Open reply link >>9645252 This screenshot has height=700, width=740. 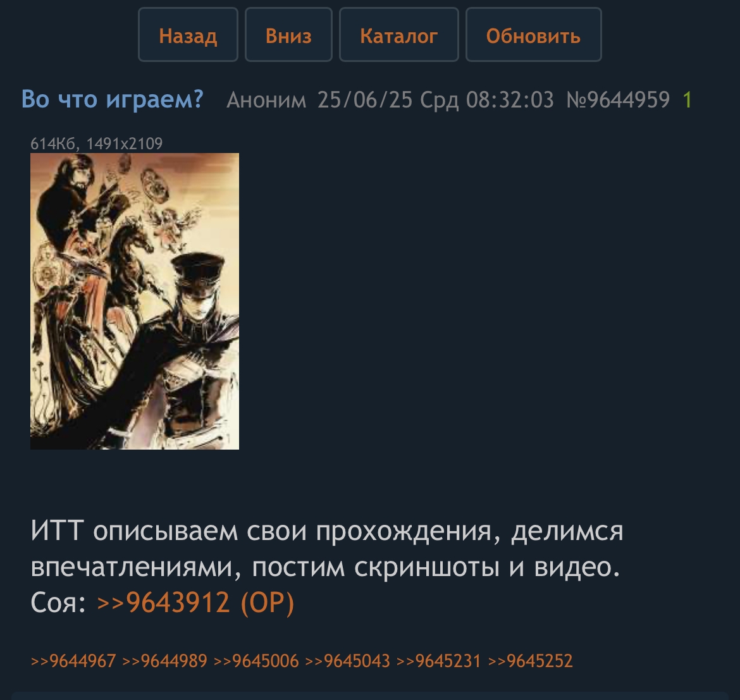(531, 661)
